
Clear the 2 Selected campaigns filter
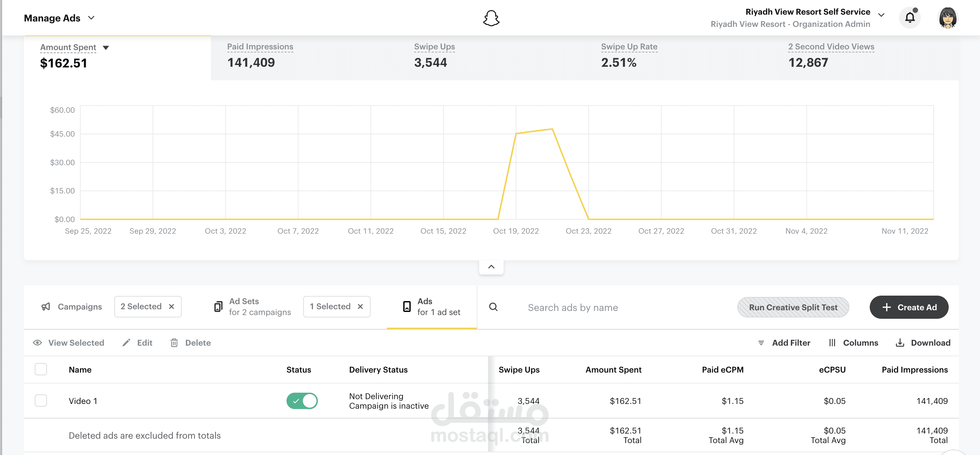pyautogui.click(x=171, y=307)
